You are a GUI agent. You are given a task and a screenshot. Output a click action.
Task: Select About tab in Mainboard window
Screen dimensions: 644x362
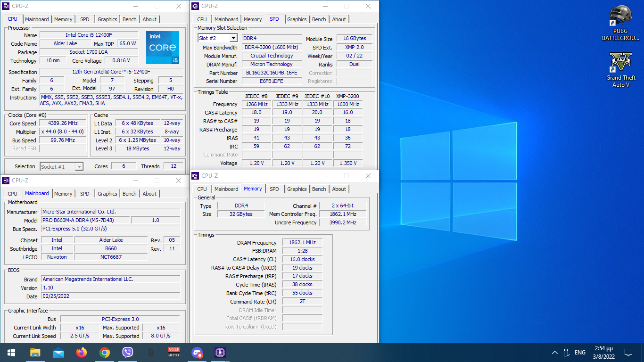(x=149, y=194)
